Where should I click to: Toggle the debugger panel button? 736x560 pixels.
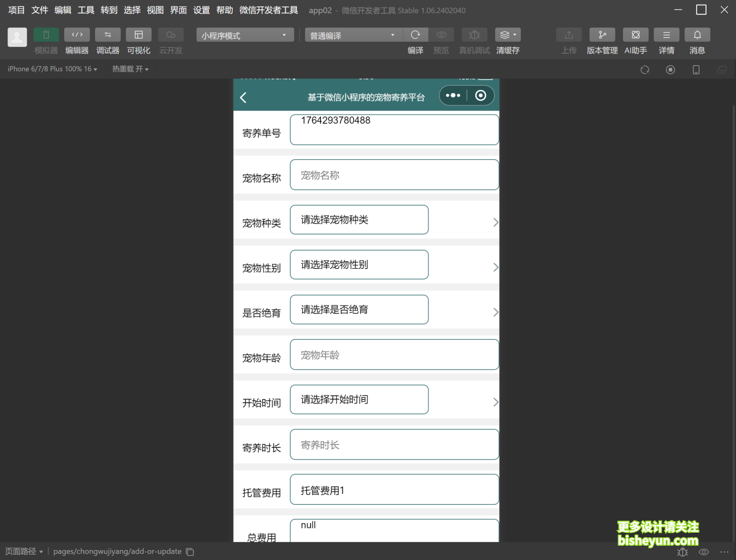tap(108, 35)
